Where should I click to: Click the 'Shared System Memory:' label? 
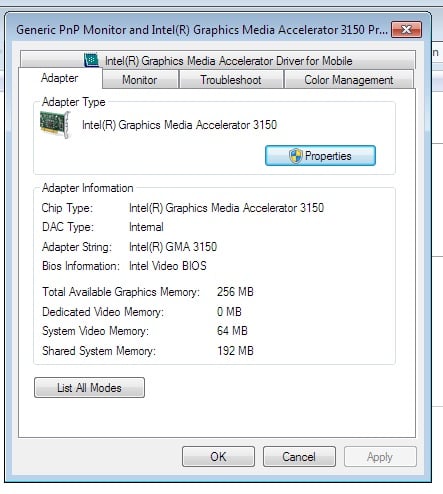99,351
